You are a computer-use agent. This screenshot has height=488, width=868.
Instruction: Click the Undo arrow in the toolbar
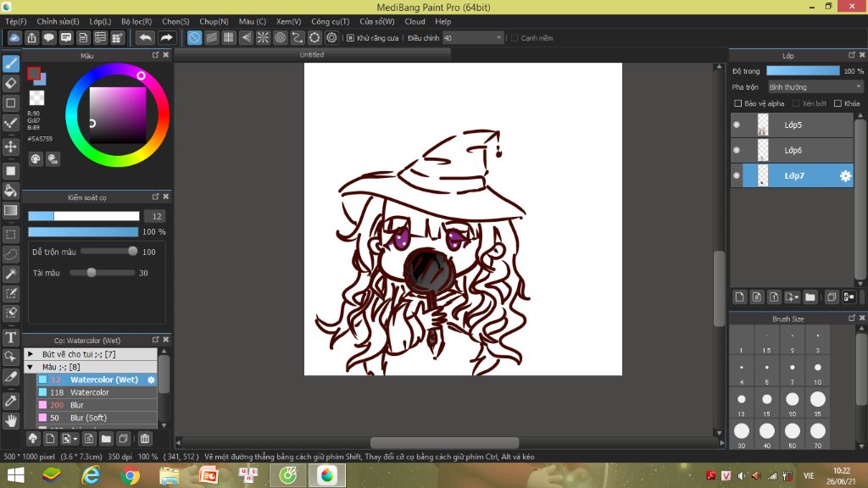(145, 37)
